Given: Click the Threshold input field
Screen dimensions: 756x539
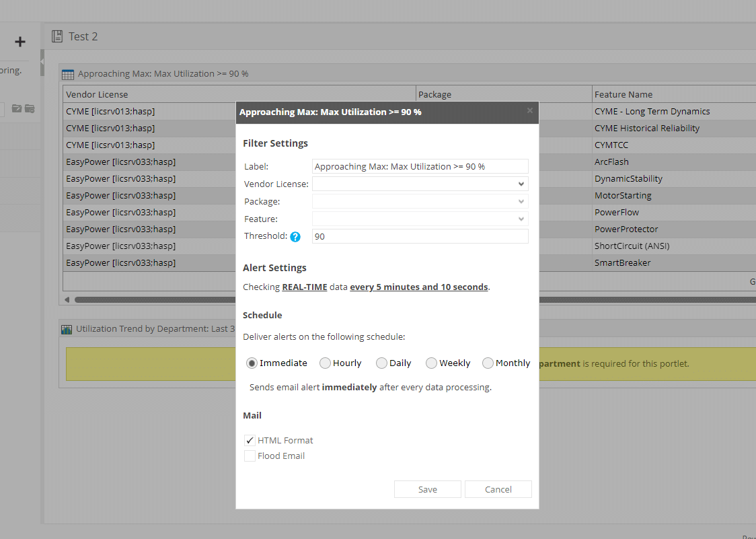Looking at the screenshot, I should click(x=420, y=236).
